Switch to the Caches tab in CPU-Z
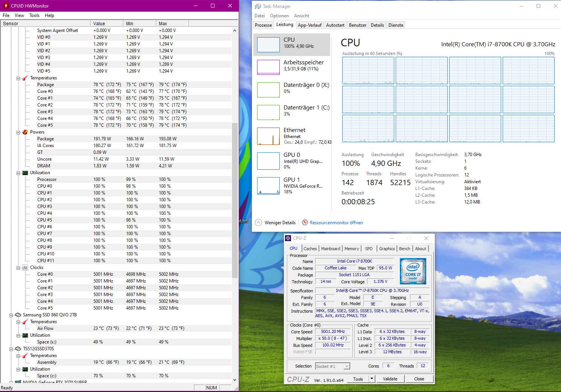This screenshot has height=392, width=561. tap(310, 248)
